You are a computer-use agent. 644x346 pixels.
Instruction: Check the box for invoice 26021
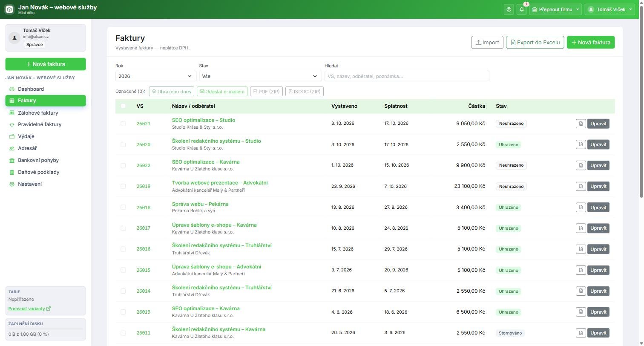coord(123,124)
